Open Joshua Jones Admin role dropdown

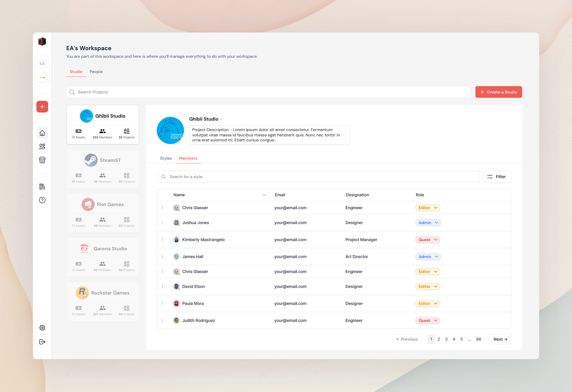tap(428, 223)
